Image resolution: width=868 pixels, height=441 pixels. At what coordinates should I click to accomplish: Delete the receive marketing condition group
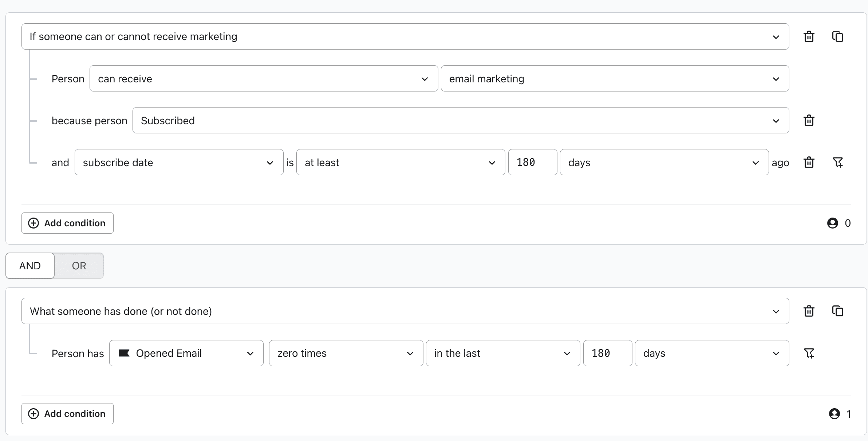pyautogui.click(x=809, y=37)
